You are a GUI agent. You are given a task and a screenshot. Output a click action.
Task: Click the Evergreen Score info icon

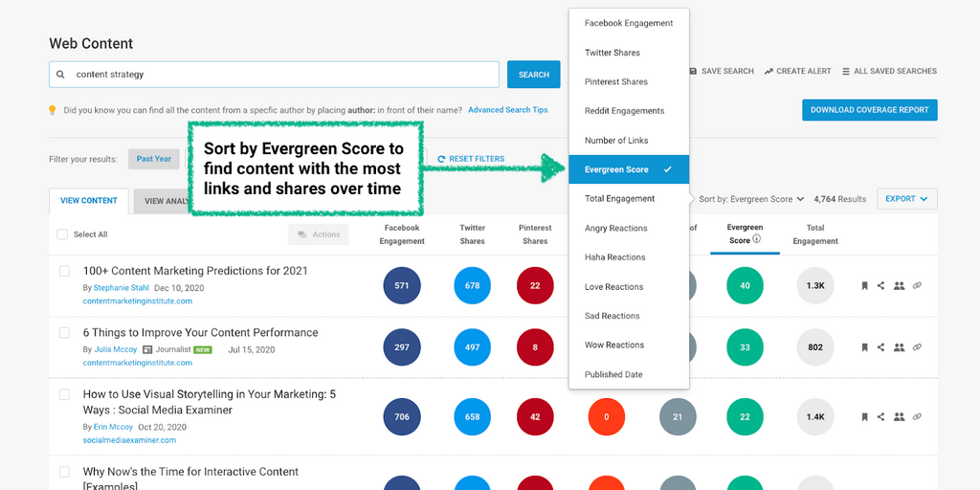(756, 240)
